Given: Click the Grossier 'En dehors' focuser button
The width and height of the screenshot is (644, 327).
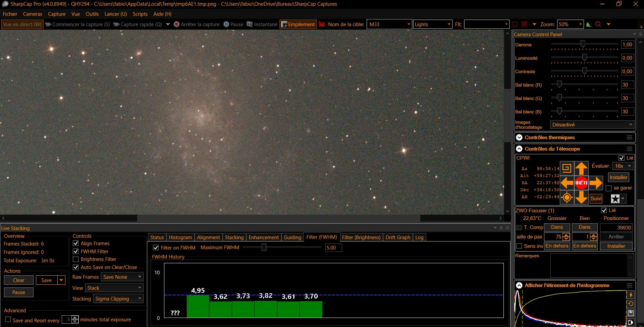Looking at the screenshot, I should coord(557,246).
